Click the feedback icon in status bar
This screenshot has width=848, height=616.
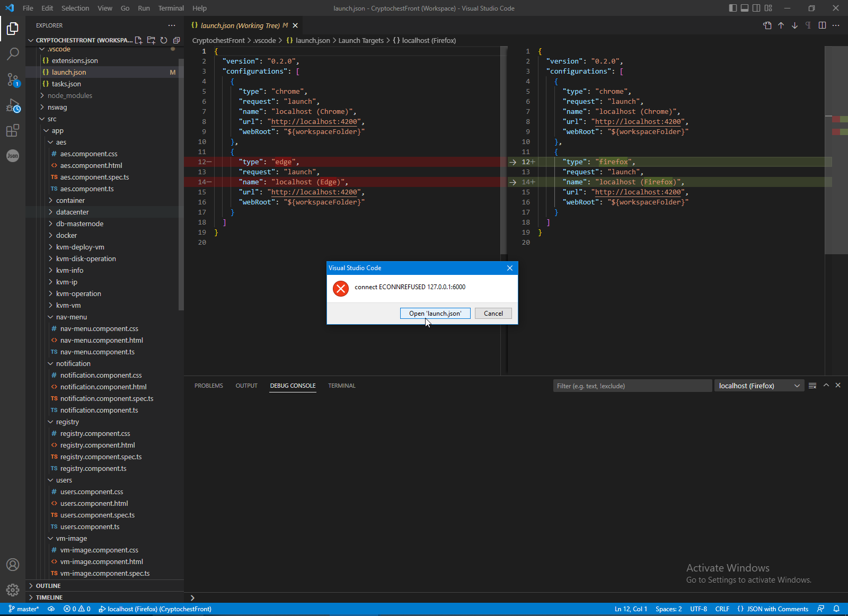click(x=821, y=609)
